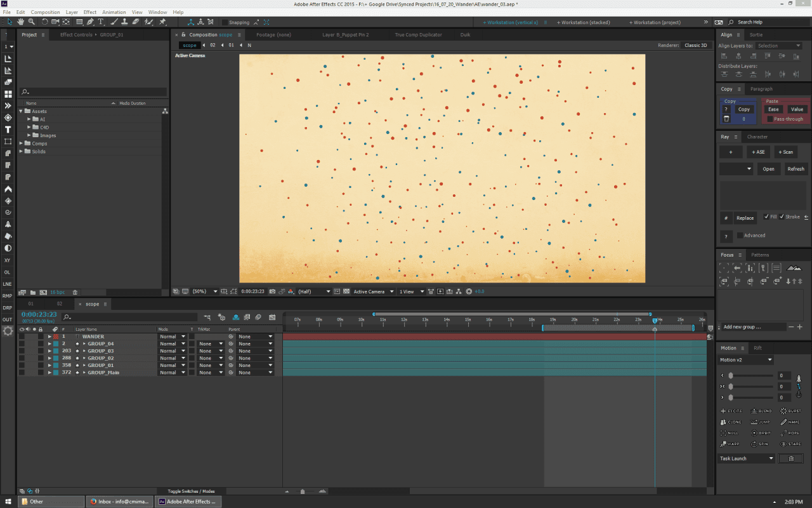Open the Composition menu

point(45,11)
